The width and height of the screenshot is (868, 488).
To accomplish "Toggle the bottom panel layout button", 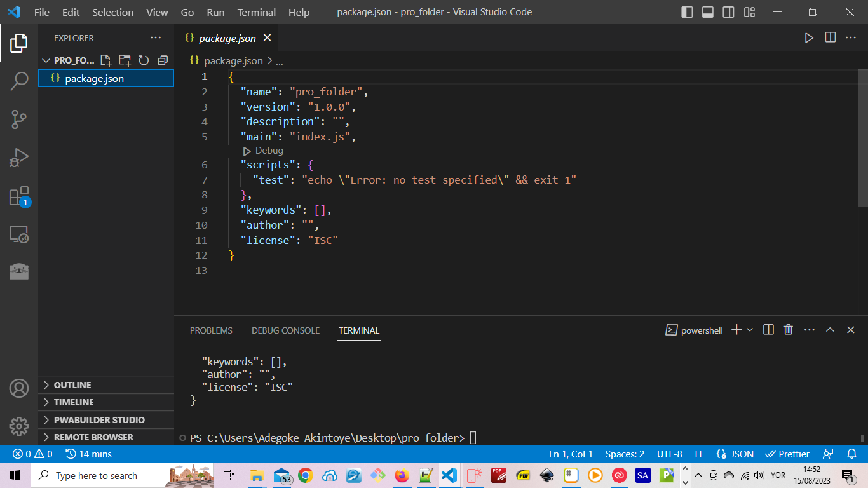I will 707,12.
